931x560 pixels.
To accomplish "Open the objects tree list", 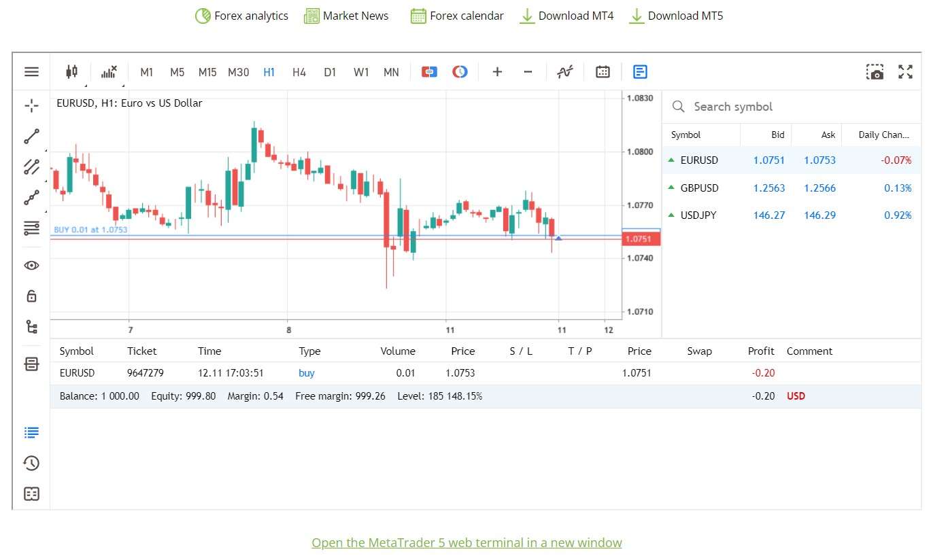I will point(31,327).
